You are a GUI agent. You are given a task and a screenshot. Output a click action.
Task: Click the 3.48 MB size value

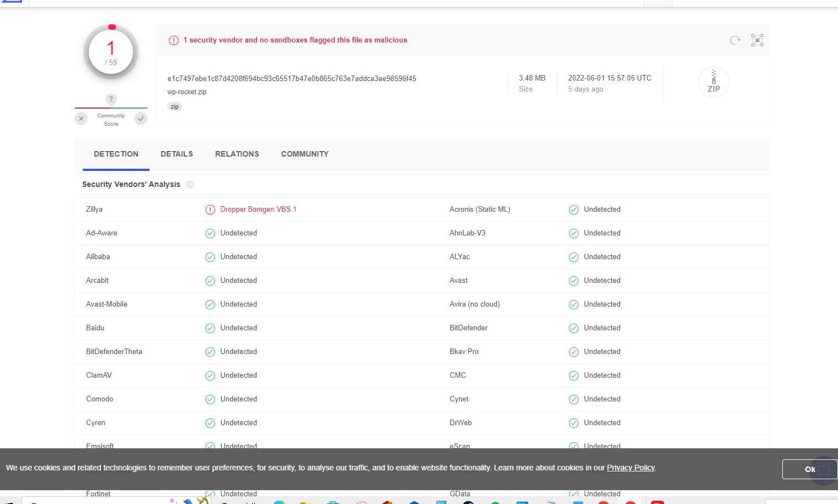532,78
